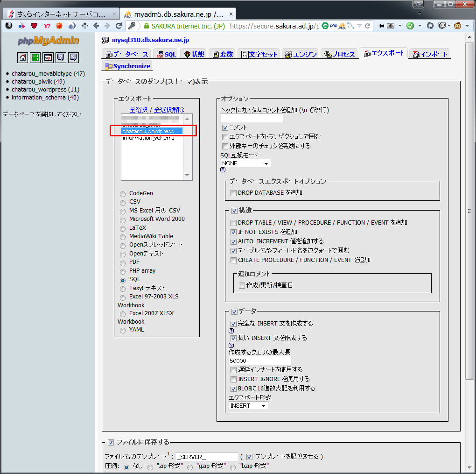The width and height of the screenshot is (476, 474).
Task: Open the インポート tab
Action: [430, 54]
